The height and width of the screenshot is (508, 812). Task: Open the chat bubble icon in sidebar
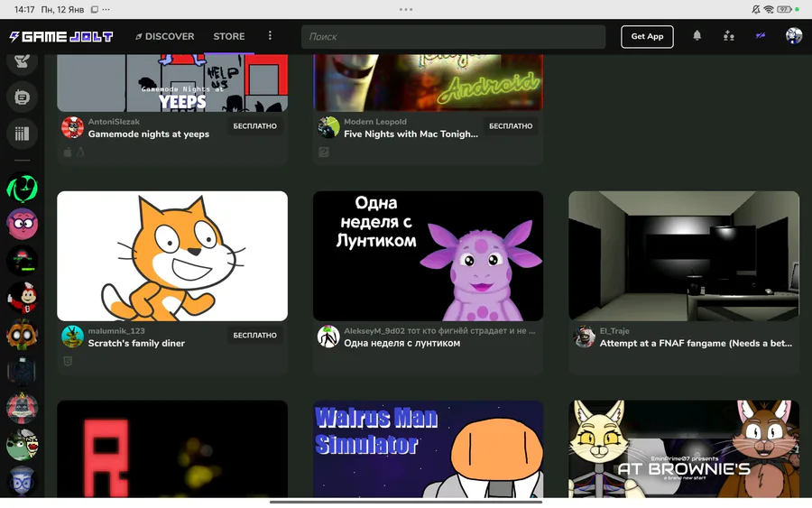click(22, 97)
